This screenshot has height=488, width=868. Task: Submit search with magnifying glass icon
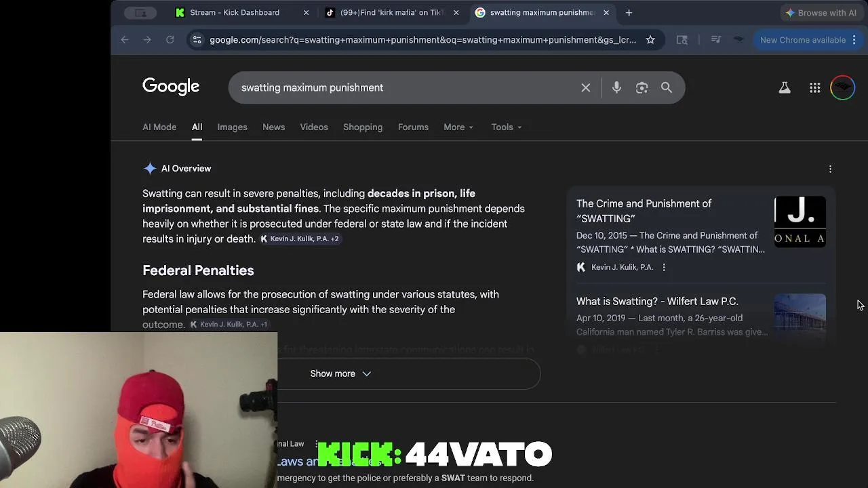[x=667, y=87]
